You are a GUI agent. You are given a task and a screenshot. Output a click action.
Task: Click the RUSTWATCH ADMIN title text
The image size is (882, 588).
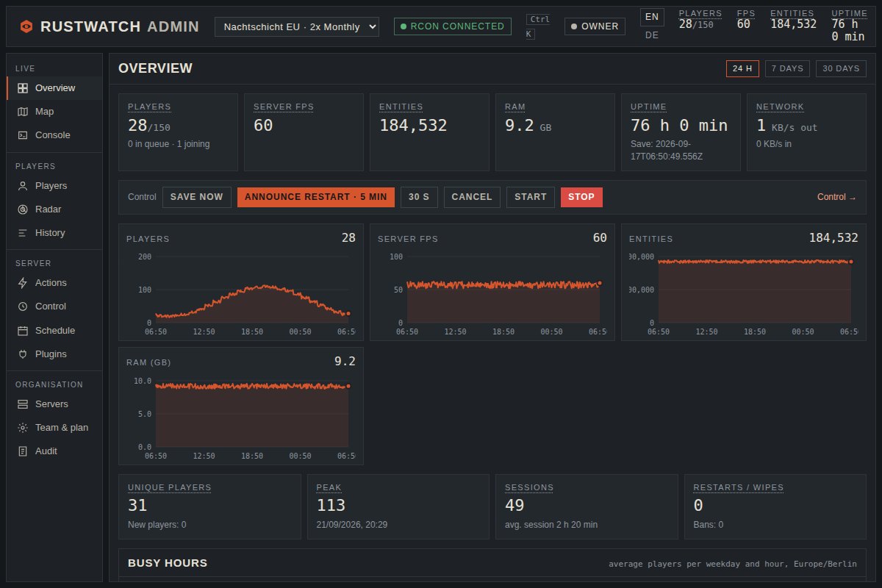120,26
